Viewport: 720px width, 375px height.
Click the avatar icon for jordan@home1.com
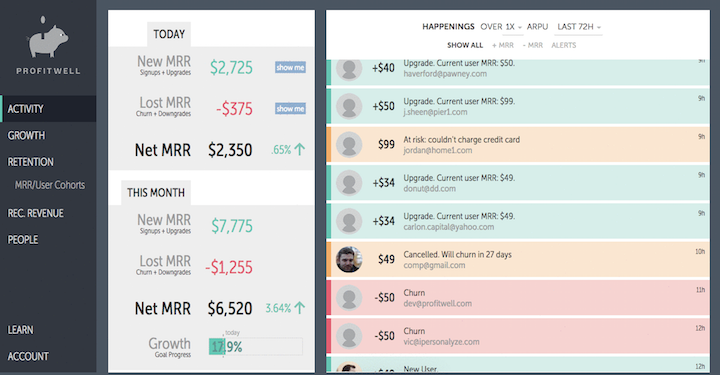[349, 145]
